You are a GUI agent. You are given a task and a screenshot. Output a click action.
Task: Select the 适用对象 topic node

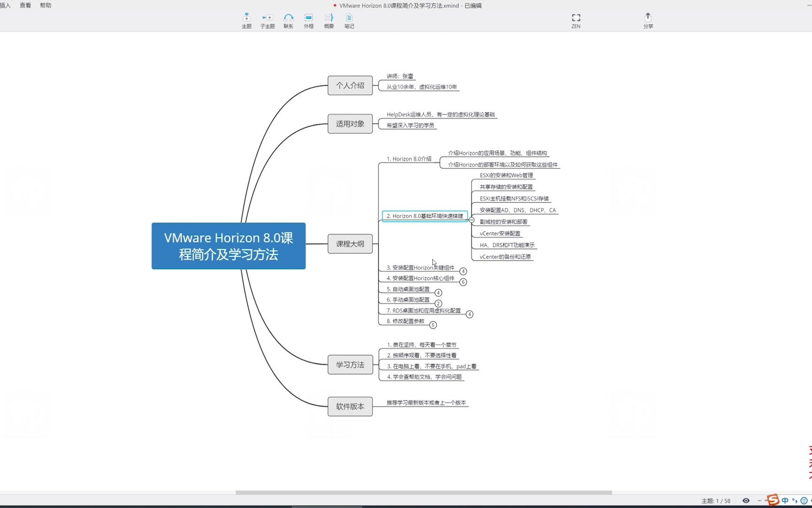tap(350, 124)
